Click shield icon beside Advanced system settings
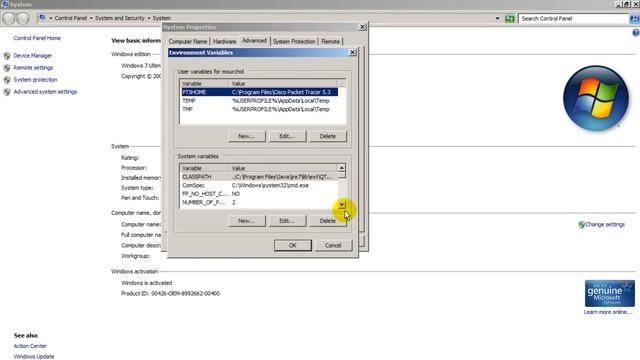 [7, 92]
